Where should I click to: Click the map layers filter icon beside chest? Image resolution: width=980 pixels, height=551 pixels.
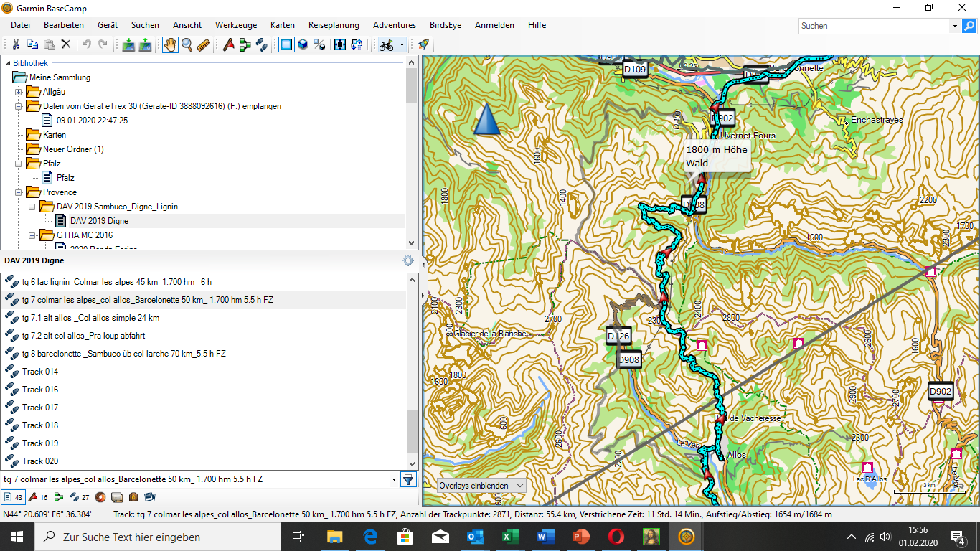(117, 496)
